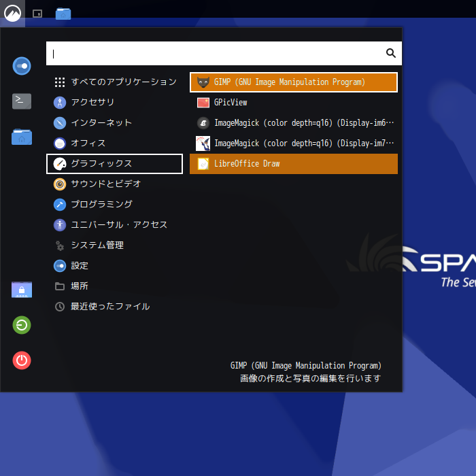Image resolution: width=476 pixels, height=476 pixels.
Task: Click the search magnifier icon
Action: [391, 53]
